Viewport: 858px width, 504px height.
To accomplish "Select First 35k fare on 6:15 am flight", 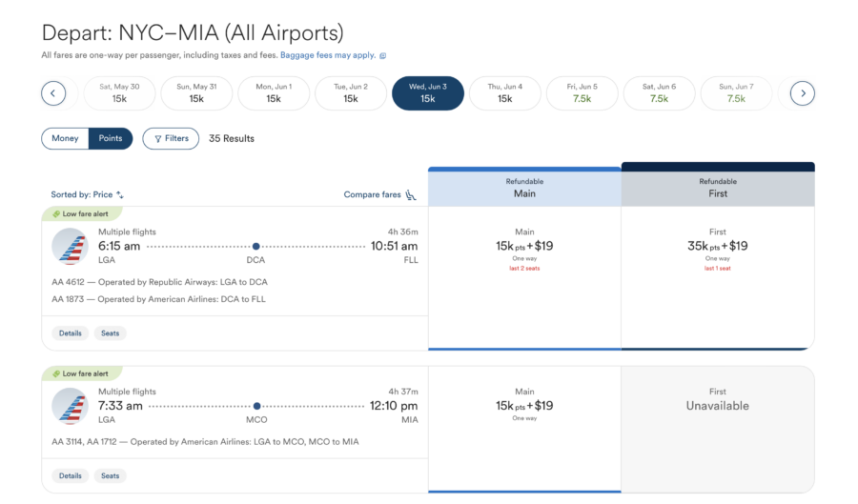I will click(x=718, y=277).
